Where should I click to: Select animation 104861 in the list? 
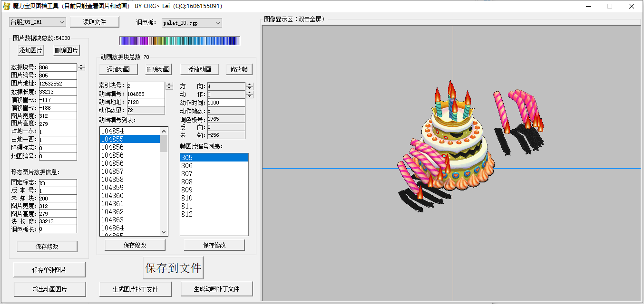point(130,204)
